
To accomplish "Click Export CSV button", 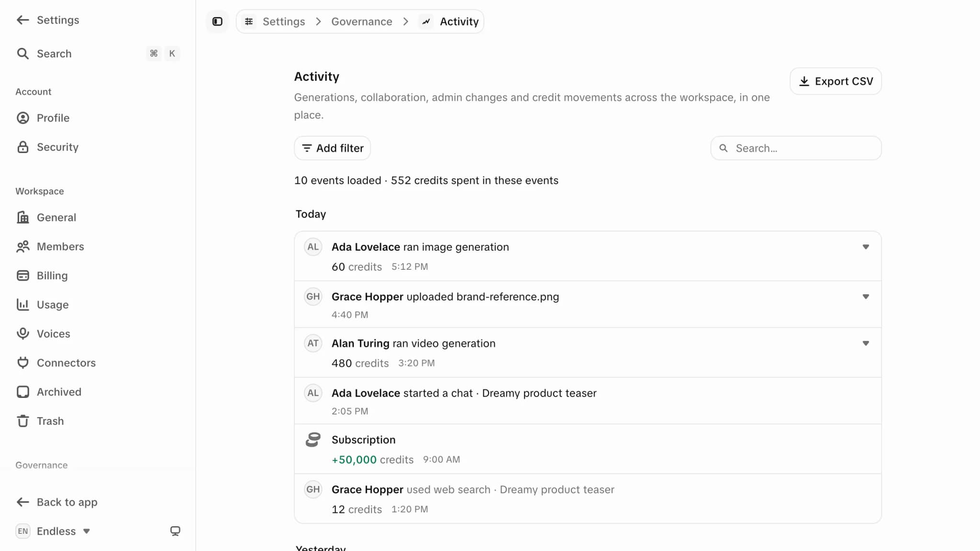I will [x=835, y=81].
